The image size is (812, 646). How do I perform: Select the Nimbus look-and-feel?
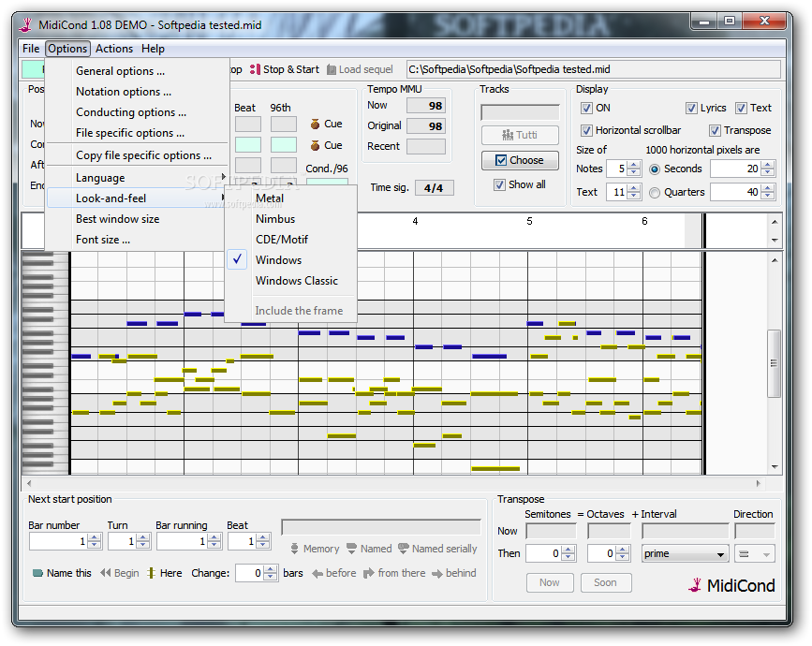[x=290, y=219]
